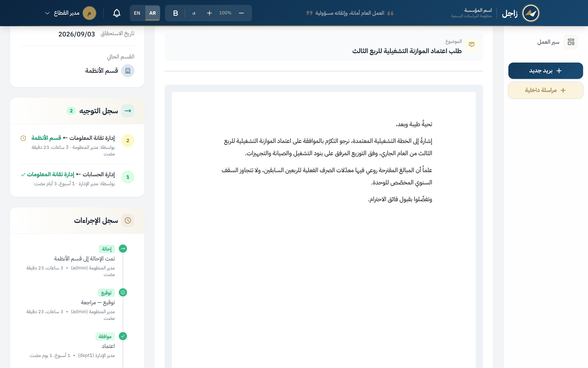Click the routing count badge 2
The height and width of the screenshot is (368, 588).
coord(71,111)
